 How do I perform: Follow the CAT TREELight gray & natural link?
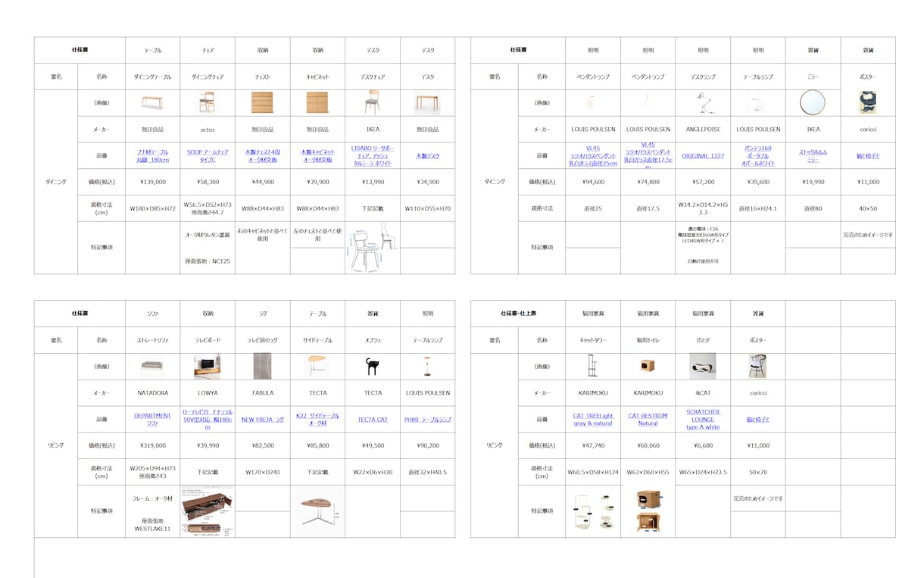593,420
